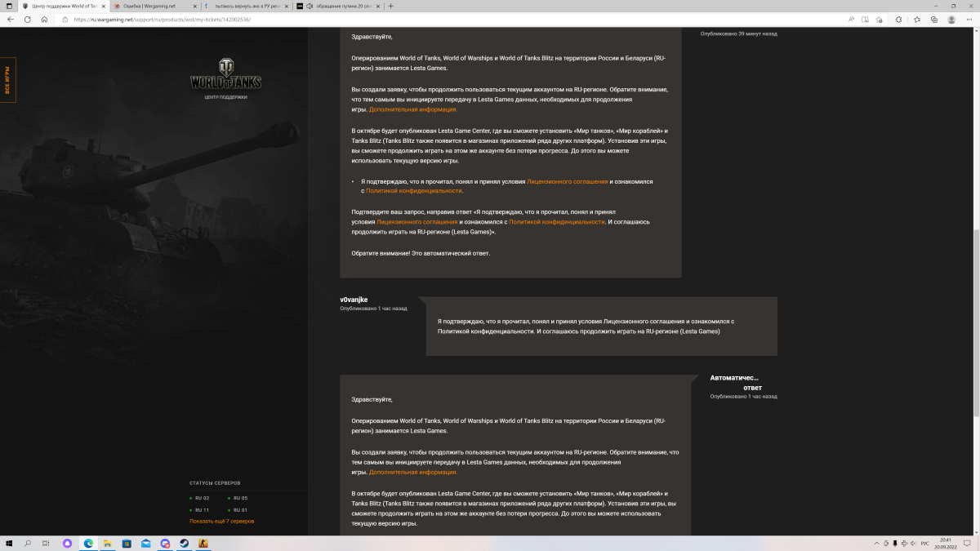The width and height of the screenshot is (980, 551).
Task: Open first 'Дополнительная информация' link
Action: (x=412, y=109)
